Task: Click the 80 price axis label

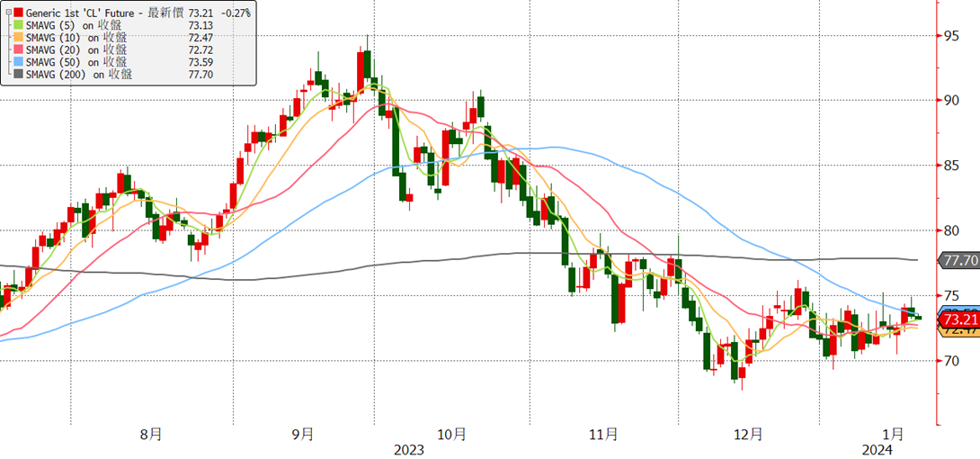Action: (952, 230)
